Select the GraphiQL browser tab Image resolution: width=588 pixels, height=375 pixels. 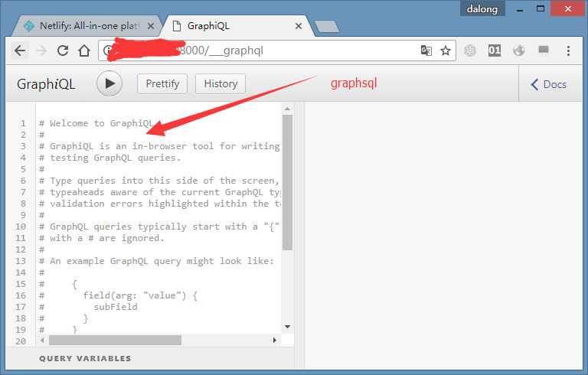point(237,26)
